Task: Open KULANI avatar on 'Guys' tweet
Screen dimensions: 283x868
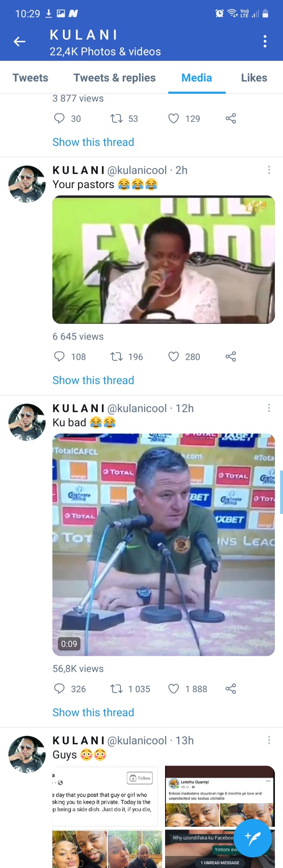Action: [27, 754]
